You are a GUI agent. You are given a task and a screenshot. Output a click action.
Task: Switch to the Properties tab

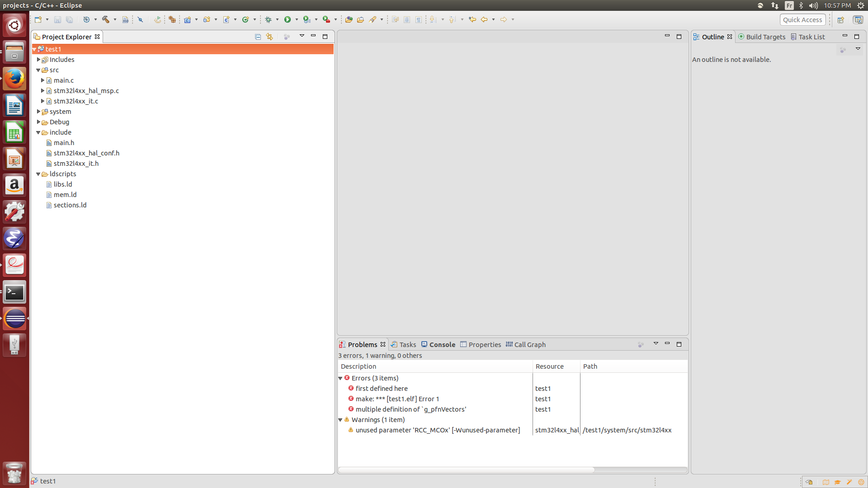click(x=481, y=344)
